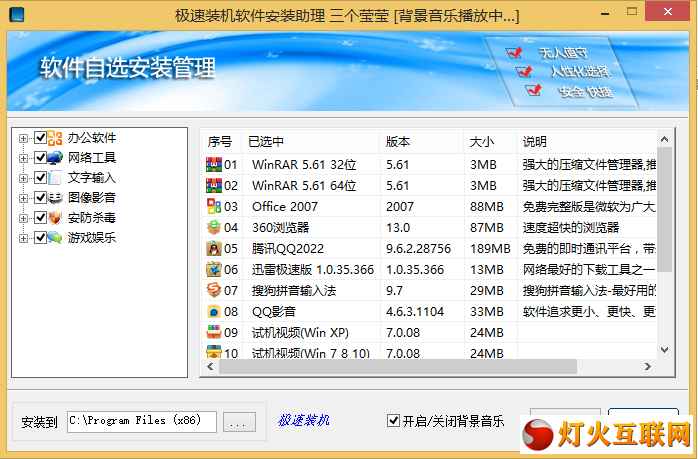Uncheck the 文字输入 checkbox
The image size is (698, 459).
40,178
